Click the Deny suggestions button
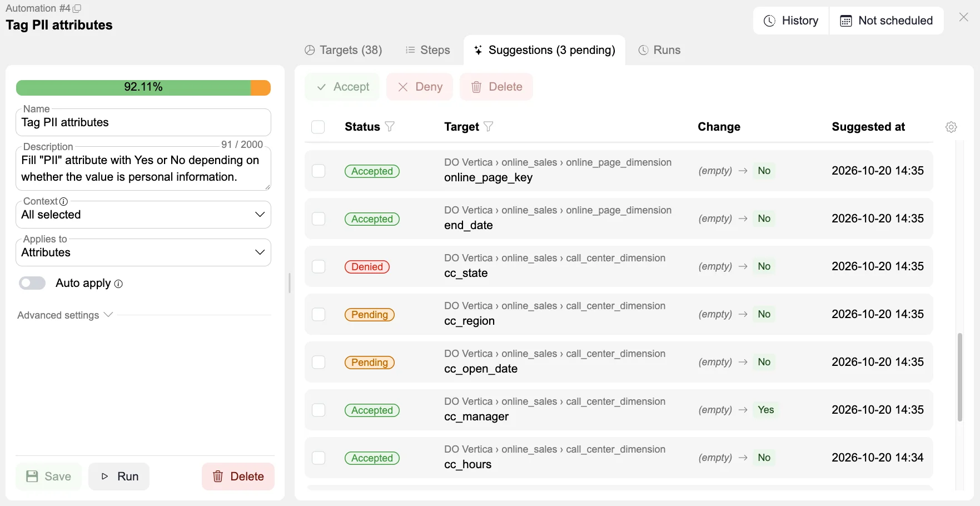 tap(420, 87)
